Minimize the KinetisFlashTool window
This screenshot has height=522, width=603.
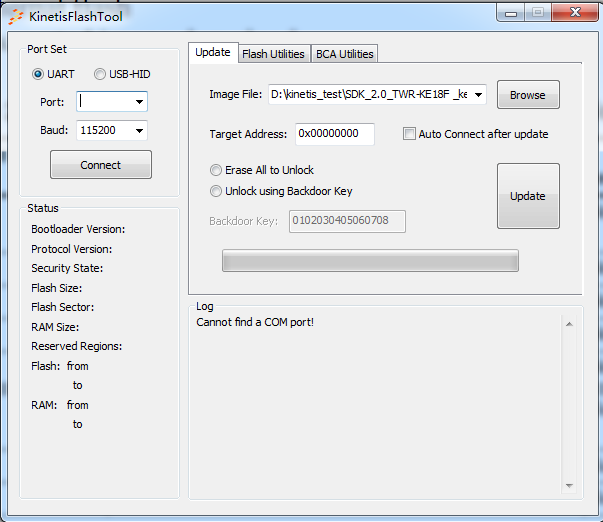(511, 13)
